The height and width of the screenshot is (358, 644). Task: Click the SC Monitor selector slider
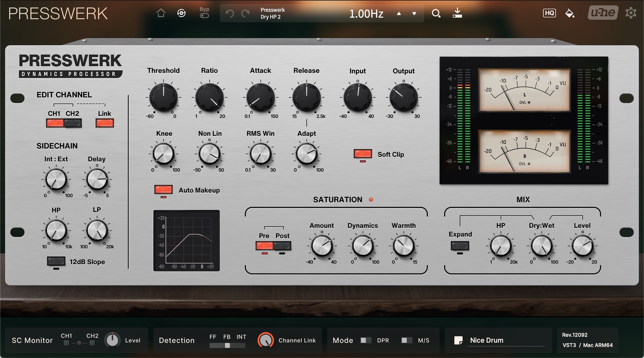click(x=79, y=343)
